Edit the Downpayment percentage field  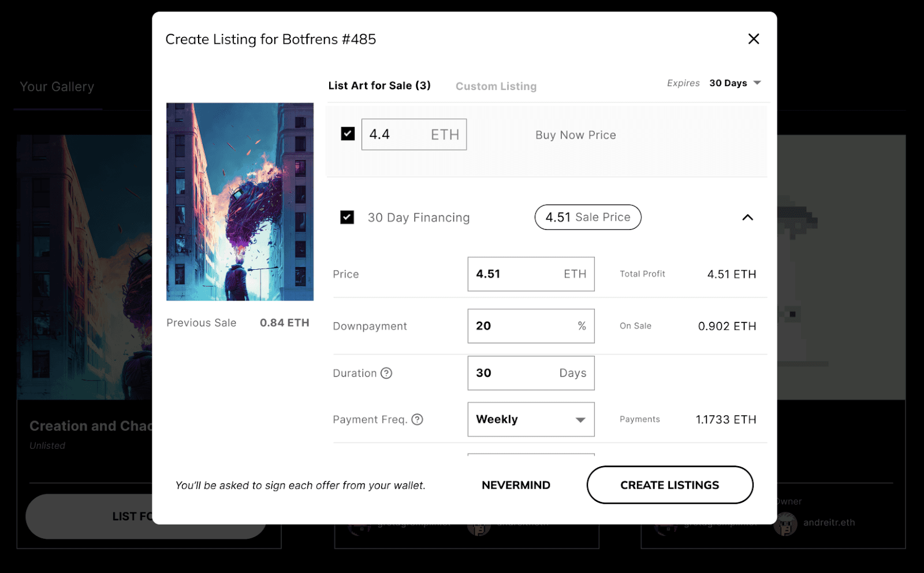(530, 326)
